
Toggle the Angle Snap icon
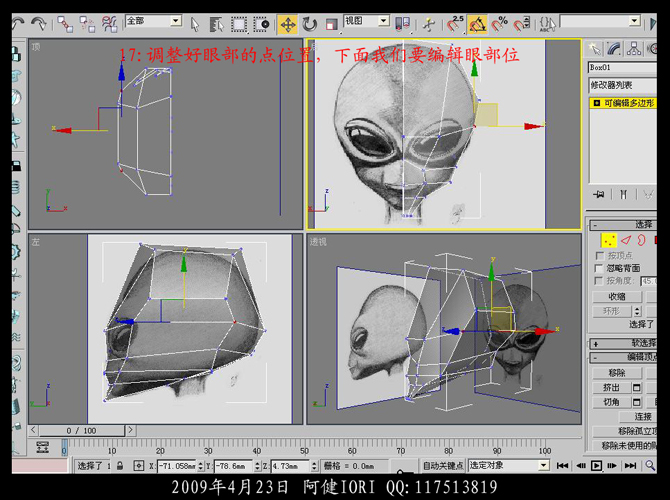pos(478,23)
